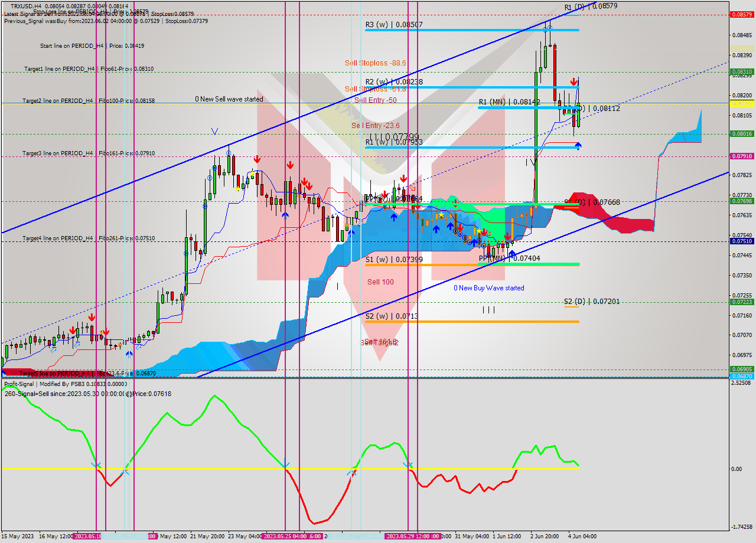Click the Sell Entry -23.6 label
Viewport: 756px width, 543px height.
(x=376, y=126)
